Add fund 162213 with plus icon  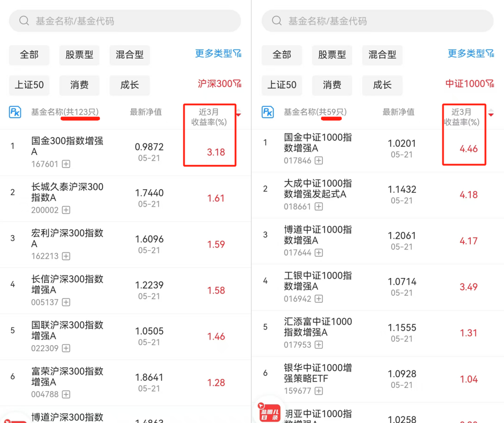66,257
